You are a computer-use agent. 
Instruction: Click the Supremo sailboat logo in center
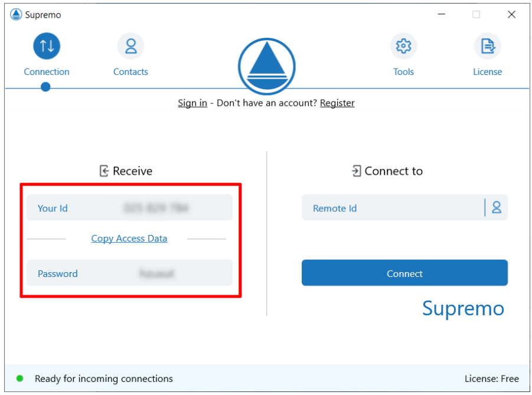click(267, 66)
